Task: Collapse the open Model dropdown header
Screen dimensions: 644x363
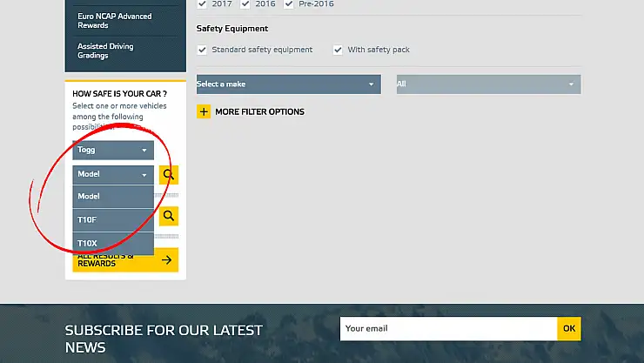Action: click(113, 174)
